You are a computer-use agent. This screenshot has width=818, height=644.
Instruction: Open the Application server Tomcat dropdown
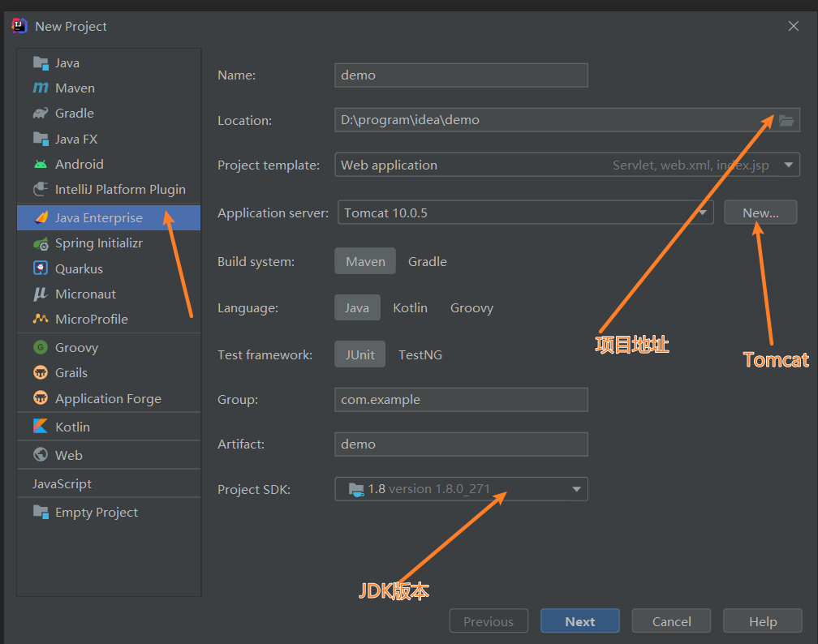pos(525,213)
